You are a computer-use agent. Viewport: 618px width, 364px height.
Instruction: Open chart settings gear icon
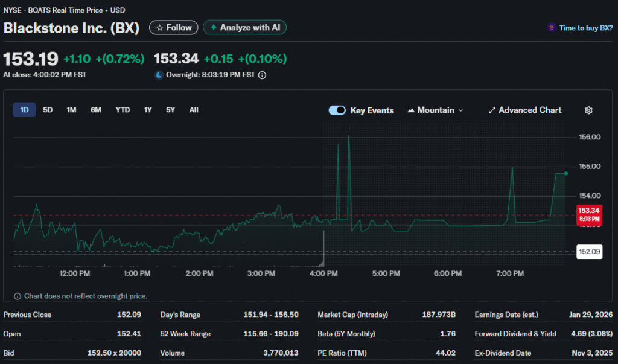click(588, 110)
